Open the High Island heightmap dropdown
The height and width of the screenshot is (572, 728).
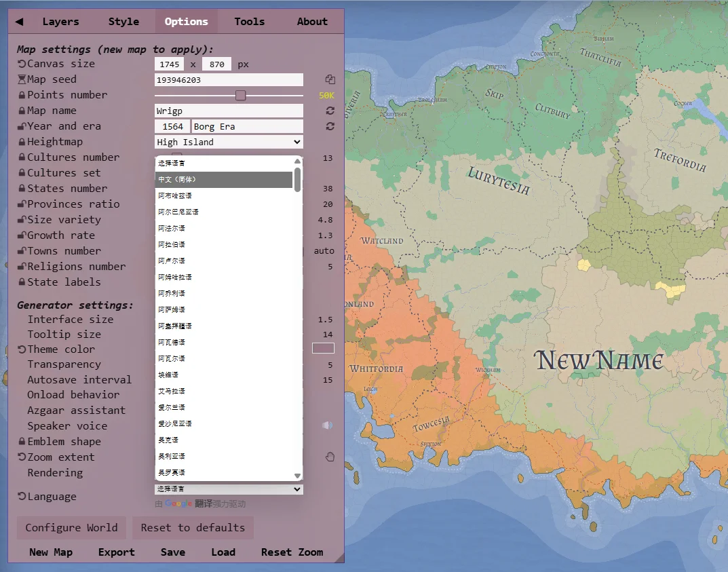tap(228, 142)
